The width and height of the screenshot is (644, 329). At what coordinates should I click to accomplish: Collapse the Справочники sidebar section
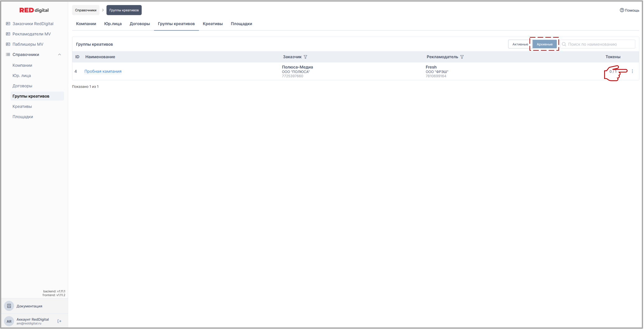(59, 55)
